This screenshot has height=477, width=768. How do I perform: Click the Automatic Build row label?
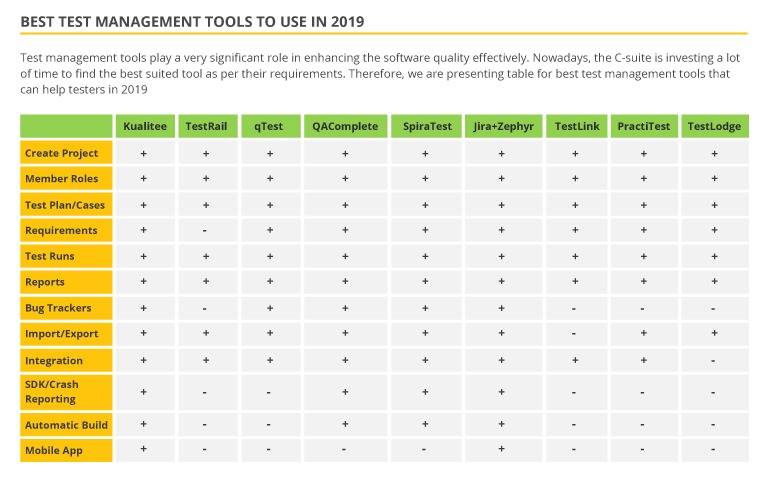(66, 425)
